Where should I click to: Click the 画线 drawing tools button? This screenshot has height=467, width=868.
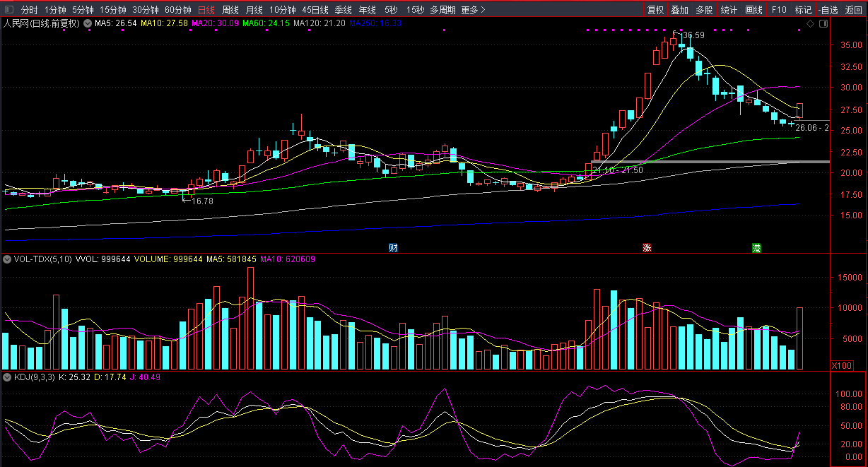pos(754,10)
